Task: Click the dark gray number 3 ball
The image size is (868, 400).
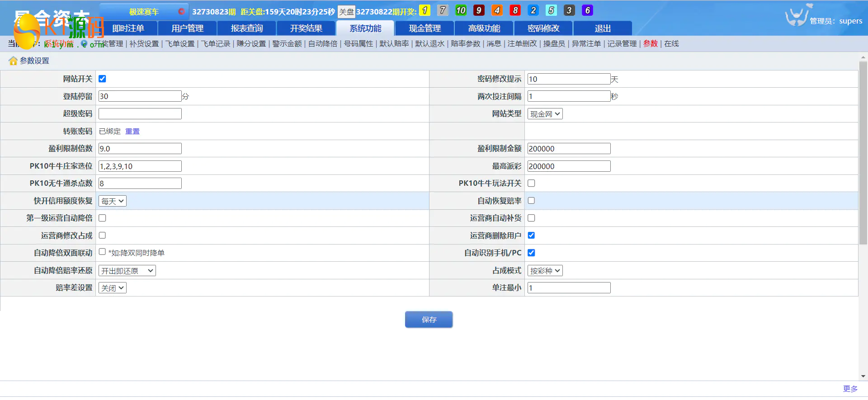Action: pos(569,10)
